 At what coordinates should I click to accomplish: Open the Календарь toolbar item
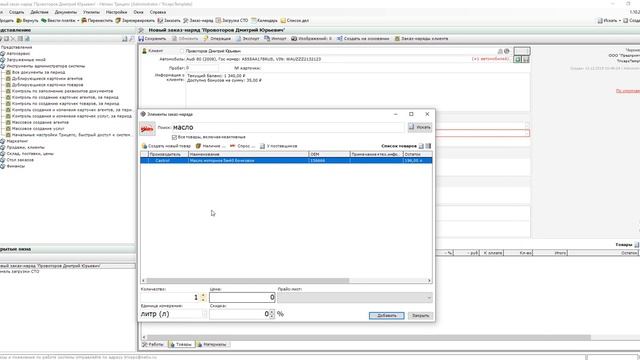264,20
